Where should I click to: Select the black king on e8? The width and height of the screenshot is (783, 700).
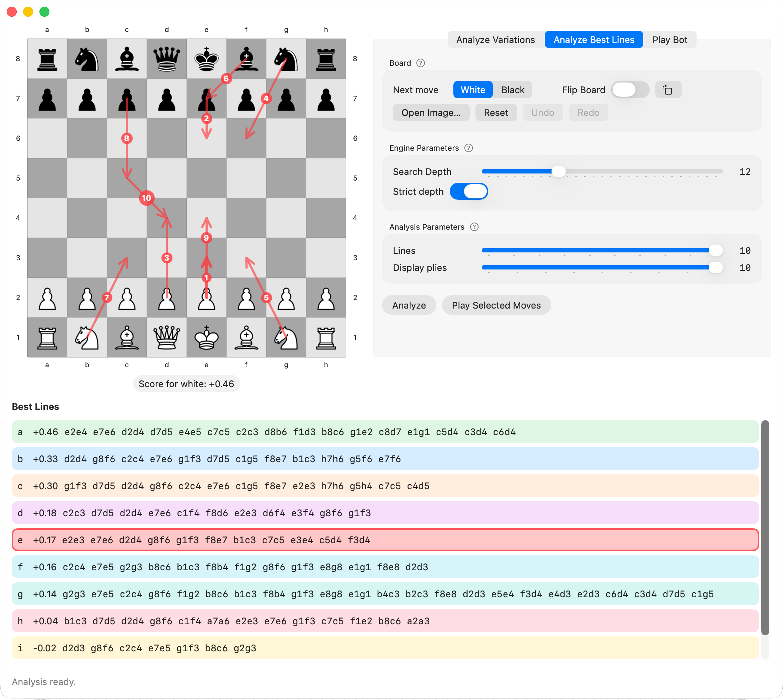pos(207,59)
